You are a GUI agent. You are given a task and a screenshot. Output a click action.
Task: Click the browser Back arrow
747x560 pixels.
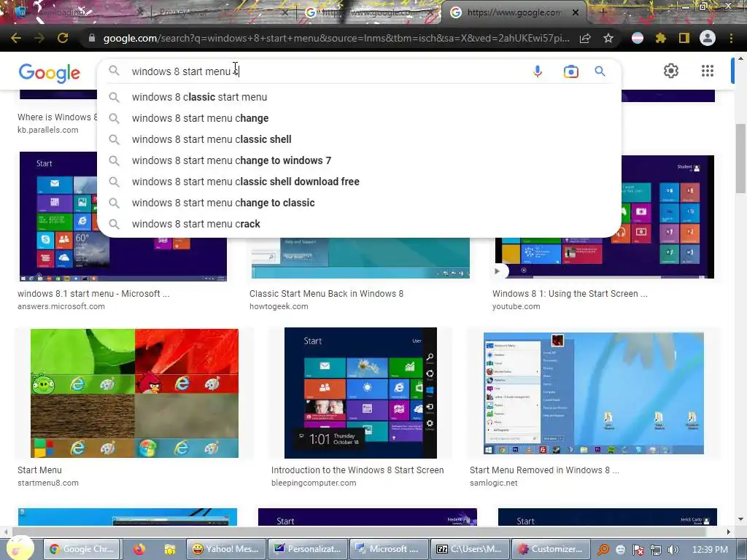(16, 38)
